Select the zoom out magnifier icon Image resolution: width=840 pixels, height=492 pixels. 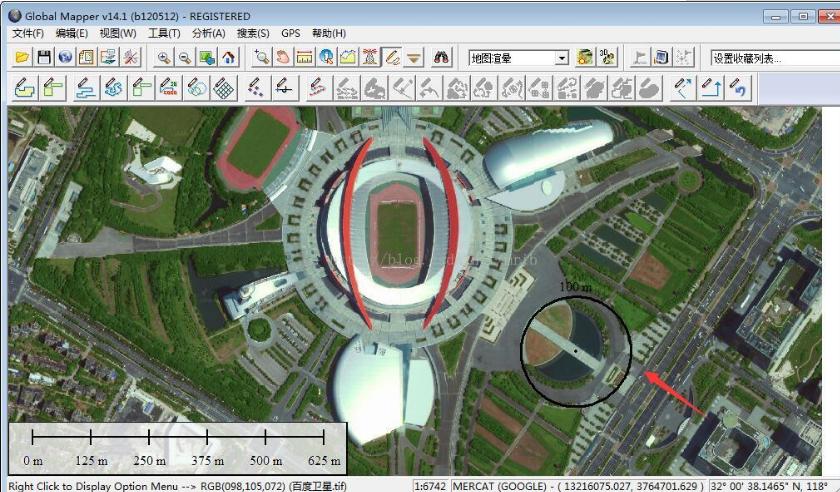coord(185,57)
